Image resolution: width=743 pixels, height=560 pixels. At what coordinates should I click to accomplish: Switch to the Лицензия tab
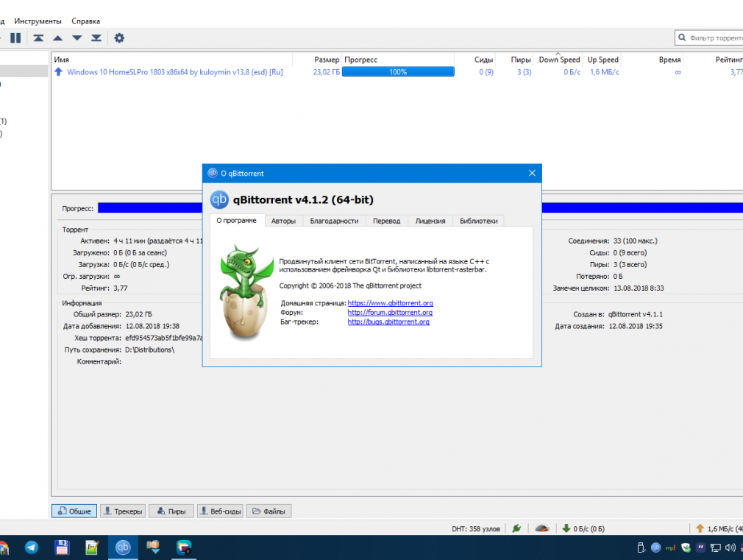(x=430, y=221)
